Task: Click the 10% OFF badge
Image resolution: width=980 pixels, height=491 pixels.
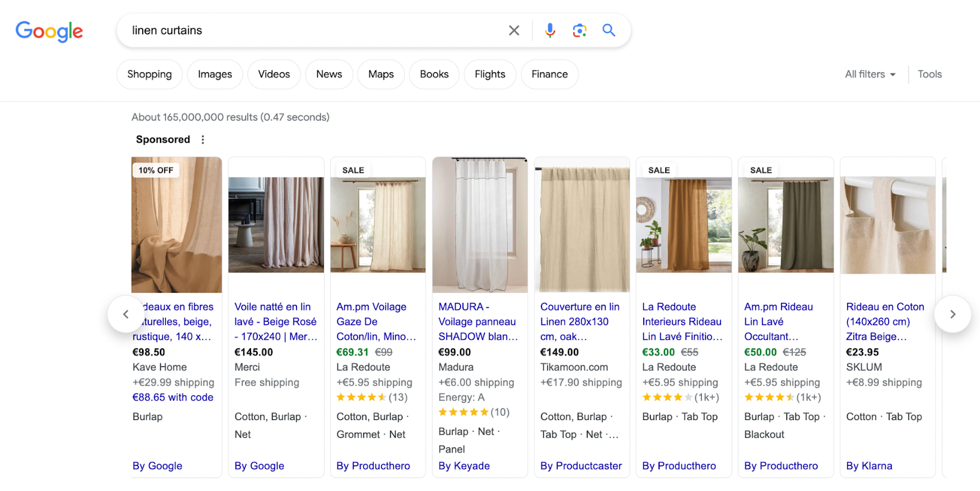Action: pyautogui.click(x=156, y=170)
